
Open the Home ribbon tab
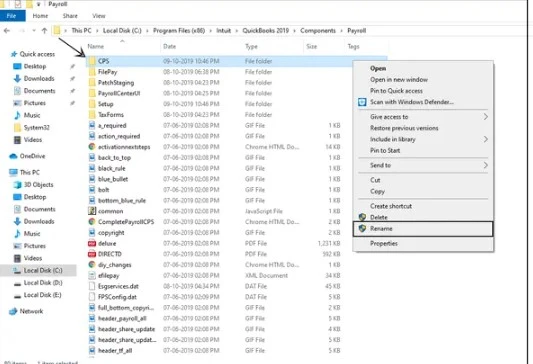(40, 16)
